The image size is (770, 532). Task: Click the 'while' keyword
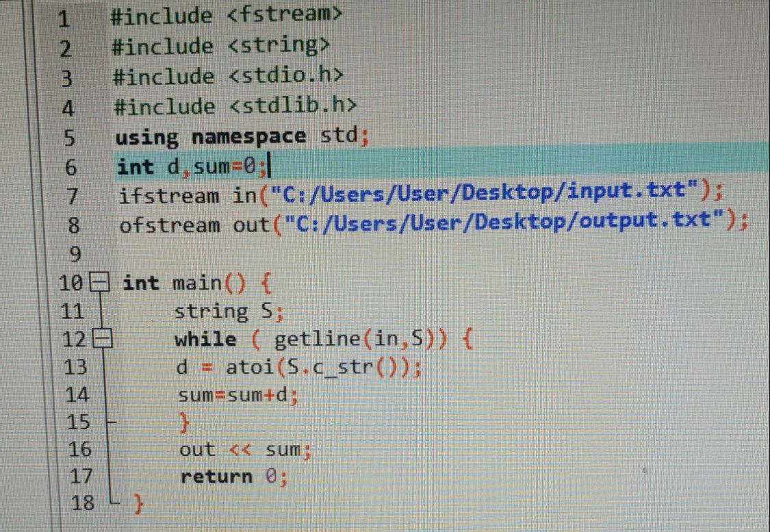click(x=205, y=340)
